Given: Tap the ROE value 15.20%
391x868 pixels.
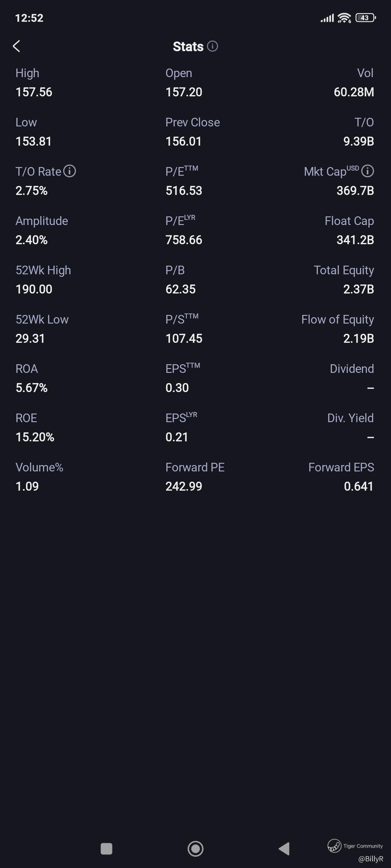Looking at the screenshot, I should [x=35, y=437].
